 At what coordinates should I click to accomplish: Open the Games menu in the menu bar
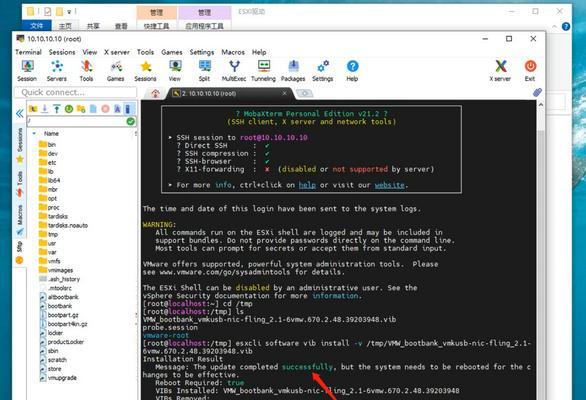172,52
